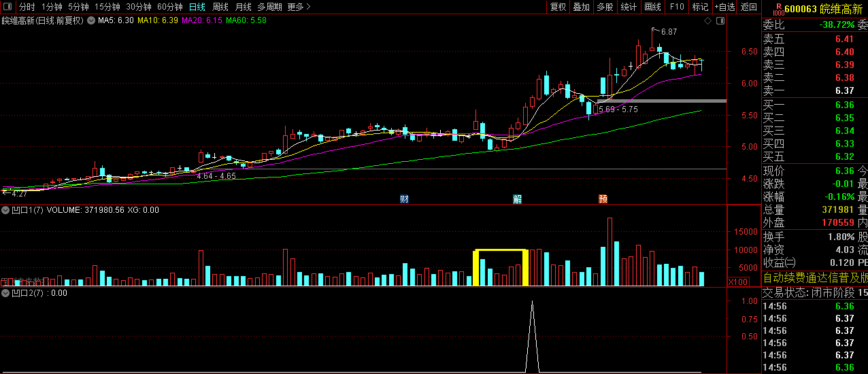This screenshot has height=374, width=868.
Task: Open the 多周期 multi-period view
Action: pos(269,7)
